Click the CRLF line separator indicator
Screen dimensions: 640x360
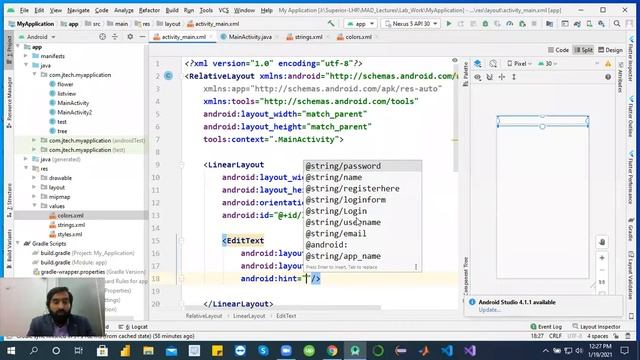click(x=555, y=336)
